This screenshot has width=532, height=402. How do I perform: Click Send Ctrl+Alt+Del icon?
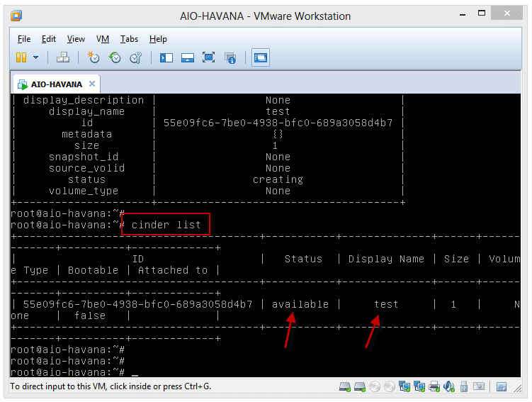[x=62, y=57]
